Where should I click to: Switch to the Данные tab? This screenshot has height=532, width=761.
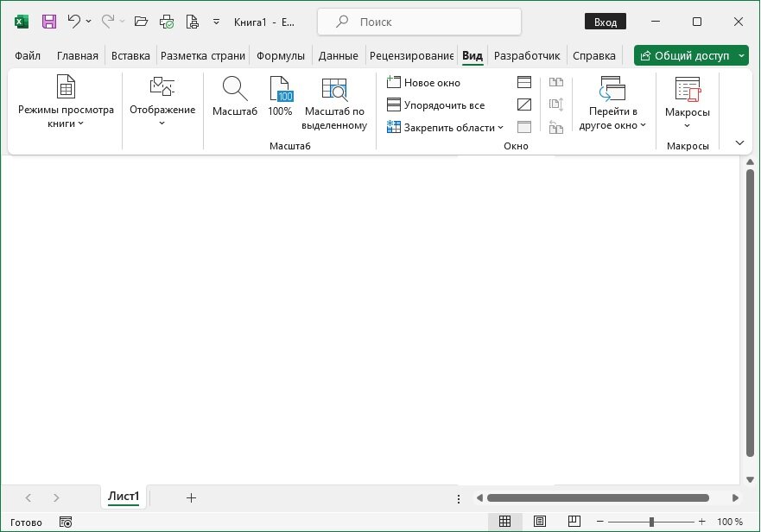(339, 56)
